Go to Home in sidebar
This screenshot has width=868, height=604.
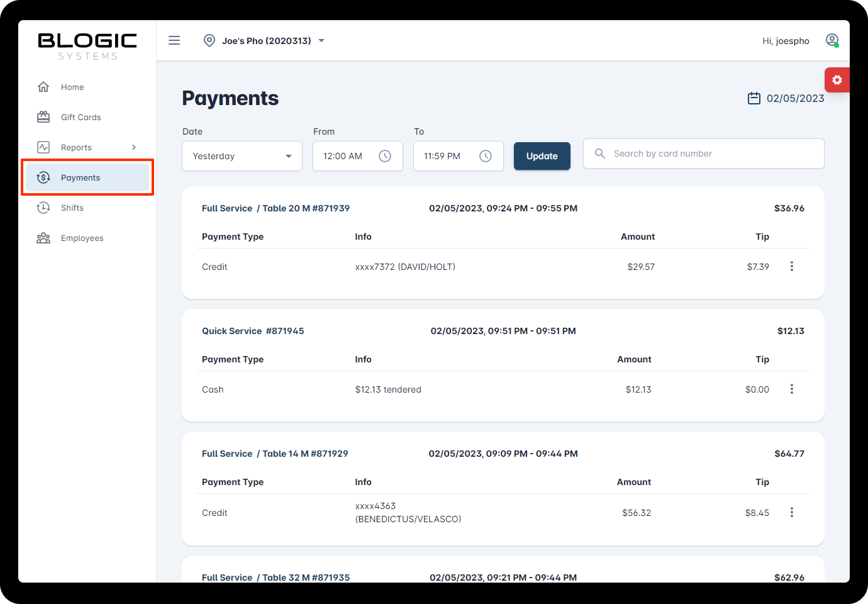coord(72,87)
